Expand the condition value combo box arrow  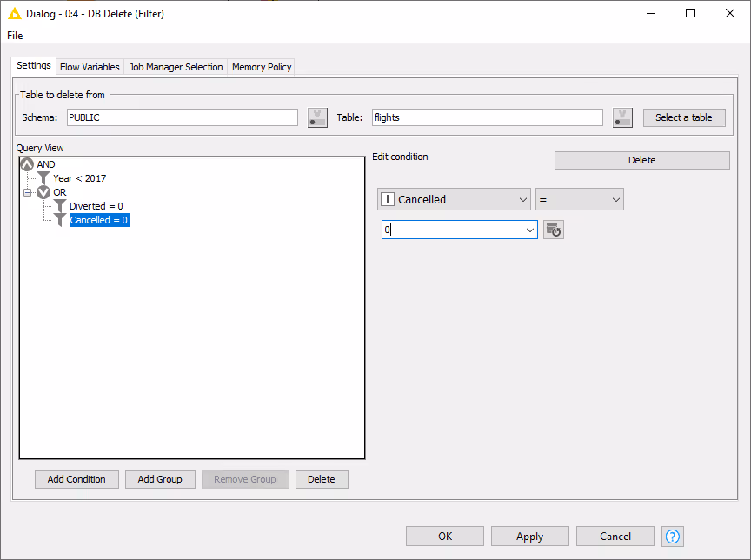[x=529, y=230]
